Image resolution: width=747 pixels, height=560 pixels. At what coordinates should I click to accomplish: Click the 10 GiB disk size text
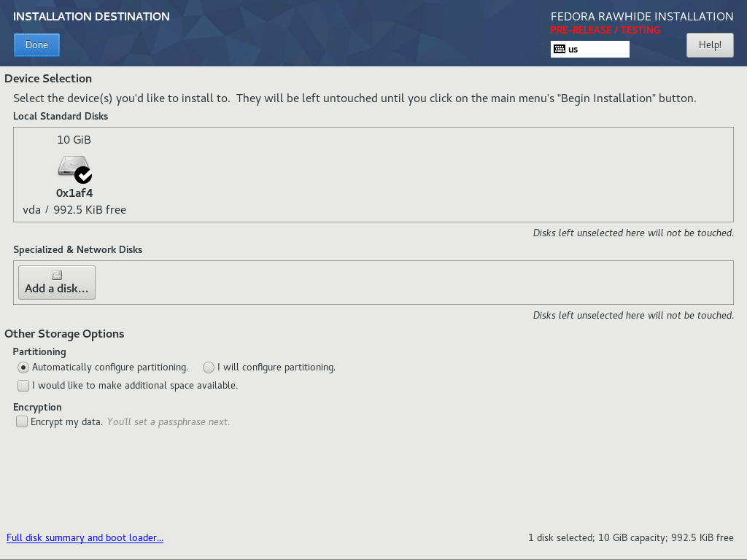tap(74, 139)
